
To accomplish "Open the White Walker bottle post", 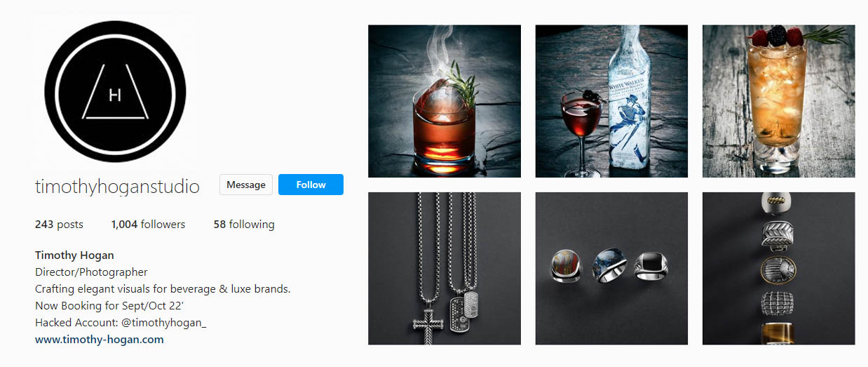I will [611, 101].
